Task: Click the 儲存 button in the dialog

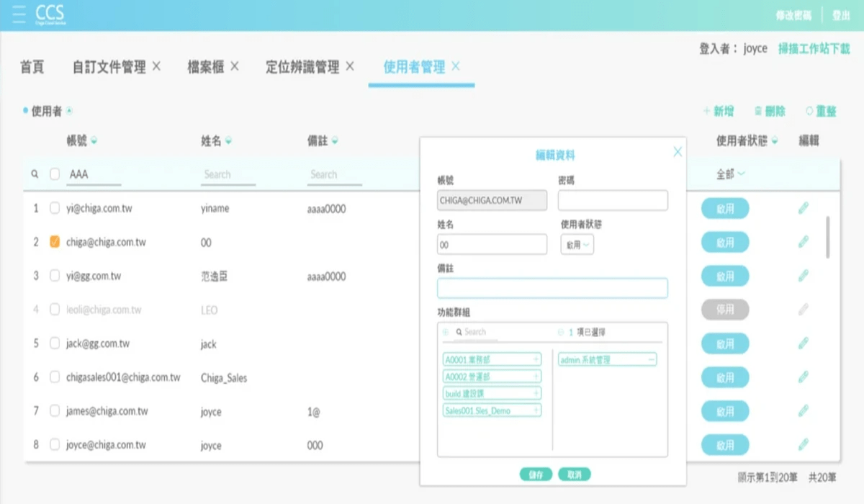Action: coord(536,474)
